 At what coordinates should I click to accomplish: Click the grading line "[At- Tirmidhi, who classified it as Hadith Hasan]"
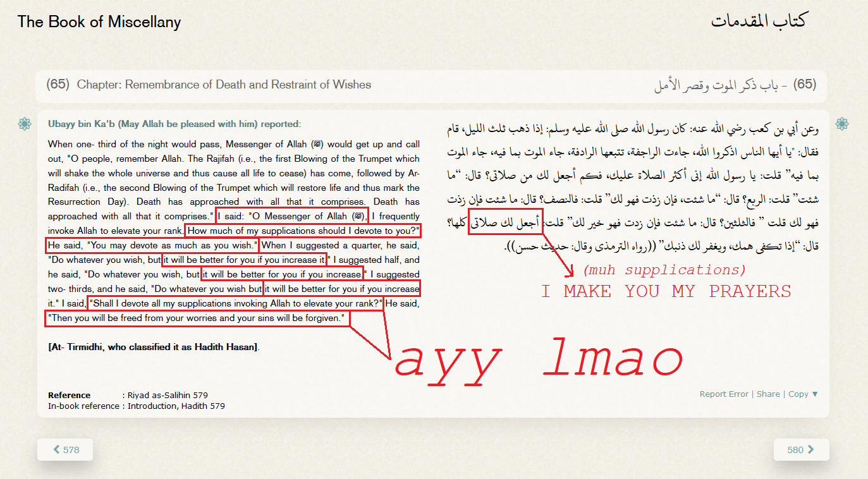(x=154, y=347)
